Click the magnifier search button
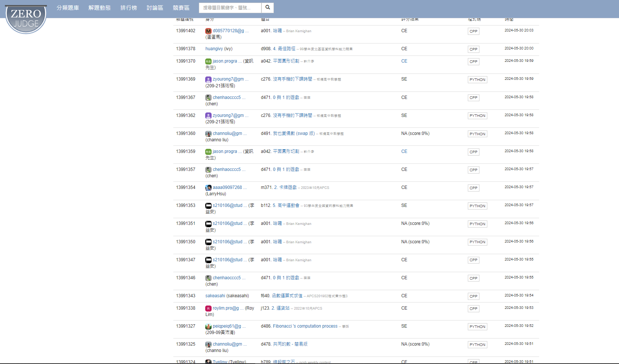619x364 pixels. pos(267,7)
